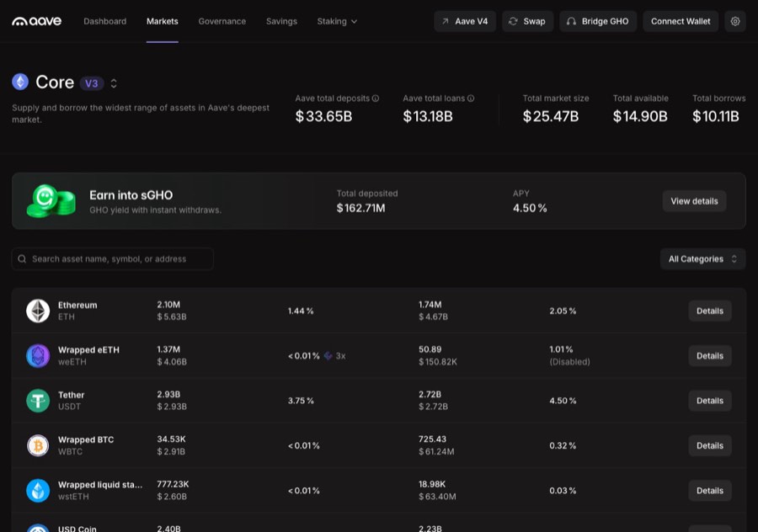The width and height of the screenshot is (758, 532).
Task: Open Details for Wrapped liquid staked ETH
Action: click(x=710, y=491)
